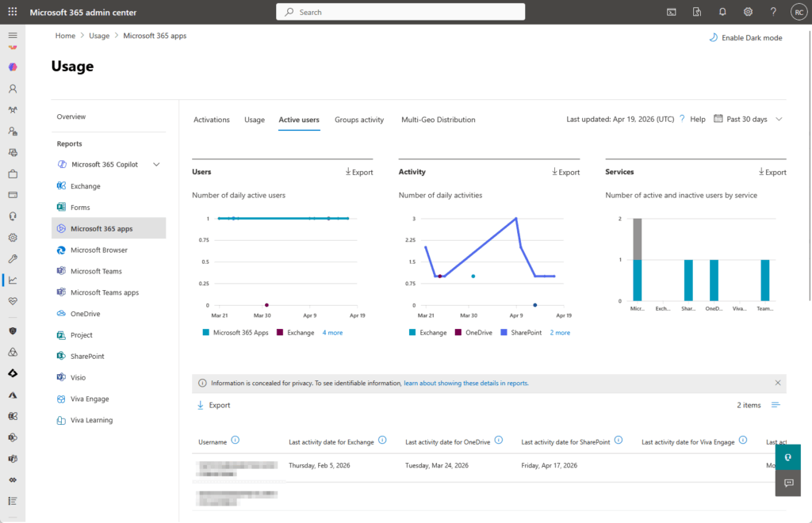812x523 pixels.
Task: Open the Project report
Action: click(109, 334)
